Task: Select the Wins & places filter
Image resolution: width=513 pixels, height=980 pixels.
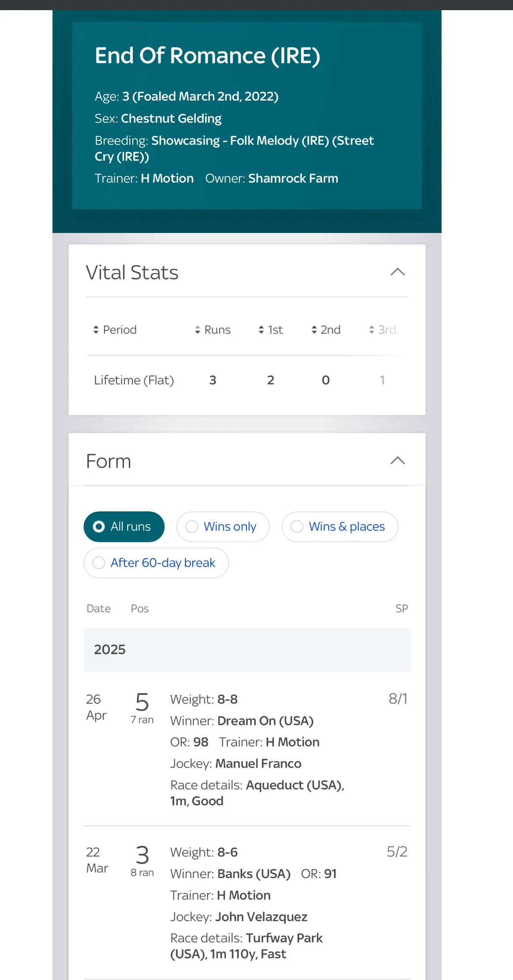Action: point(340,526)
